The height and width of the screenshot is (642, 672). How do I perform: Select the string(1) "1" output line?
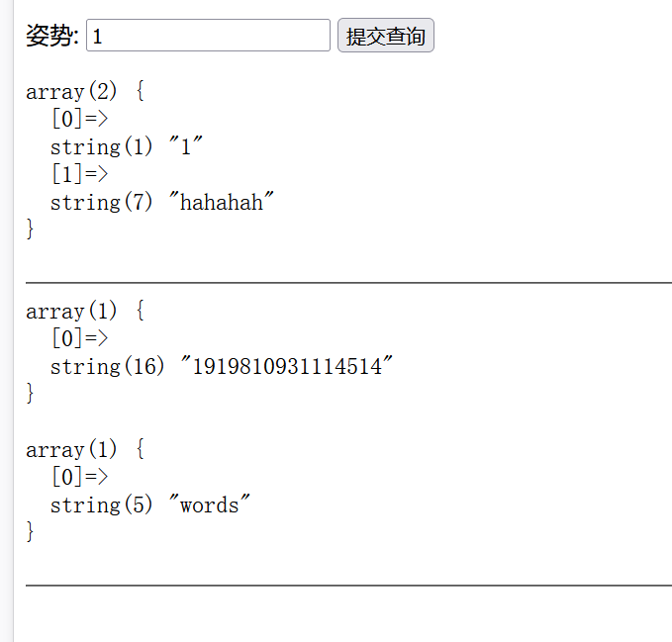[x=127, y=146]
